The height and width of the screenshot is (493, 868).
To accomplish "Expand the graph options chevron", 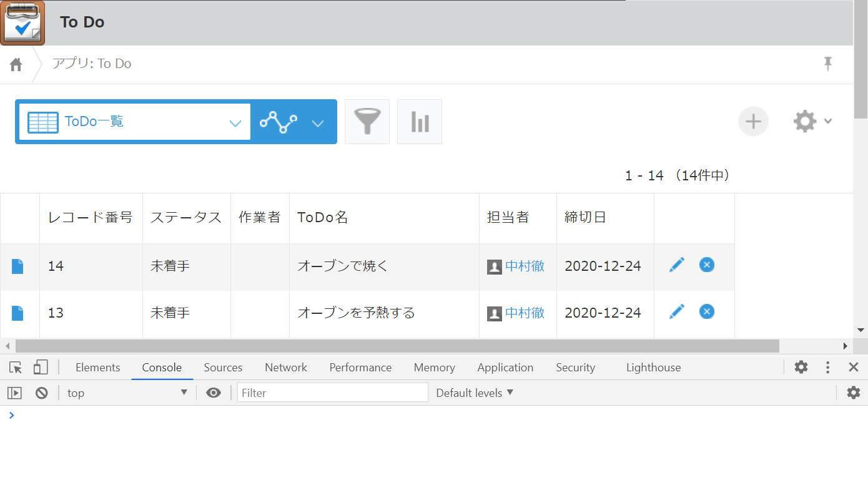I will click(x=318, y=123).
